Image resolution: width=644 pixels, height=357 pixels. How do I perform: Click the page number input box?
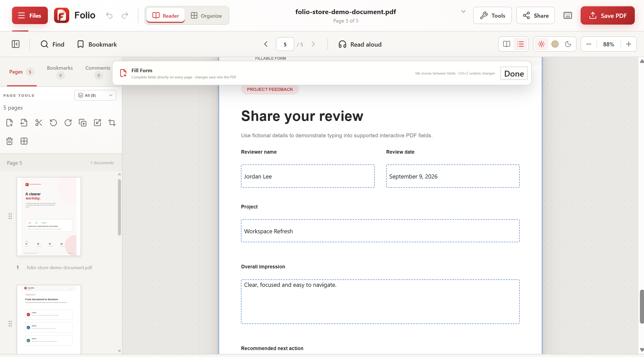click(x=285, y=44)
